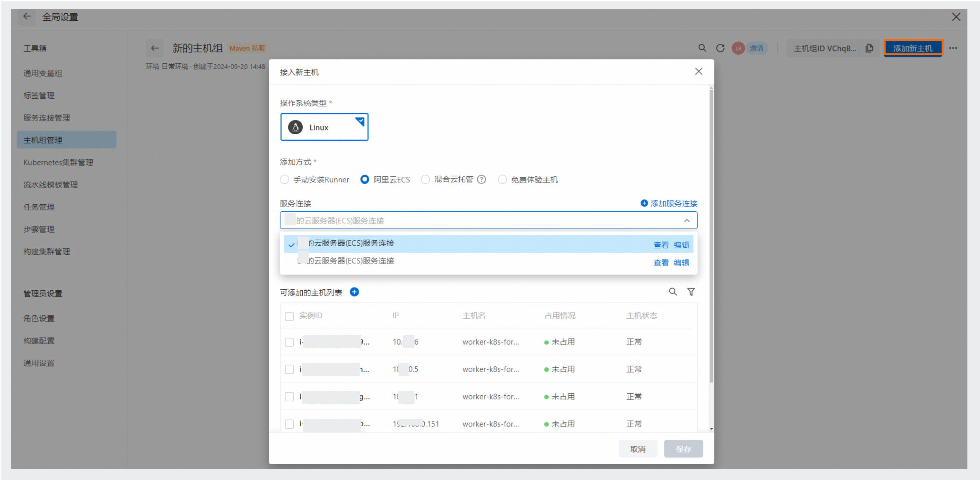This screenshot has height=480, width=980.
Task: Close the 接入新主机 dialog
Action: pos(699,71)
